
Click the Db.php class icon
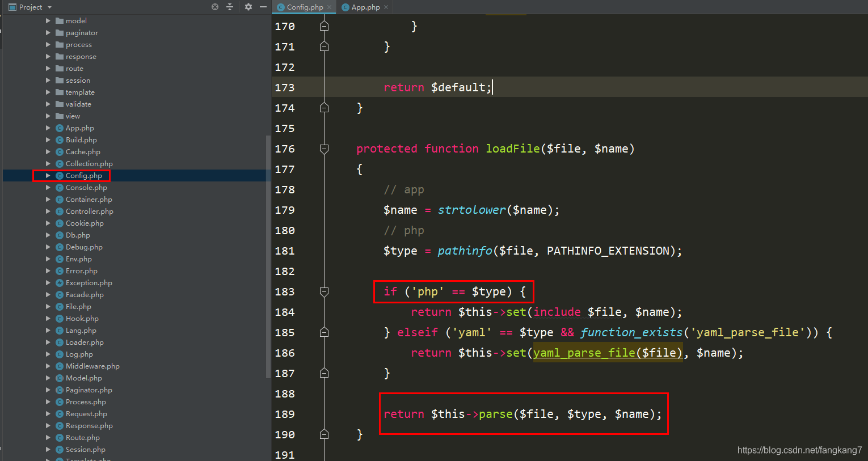click(x=60, y=235)
